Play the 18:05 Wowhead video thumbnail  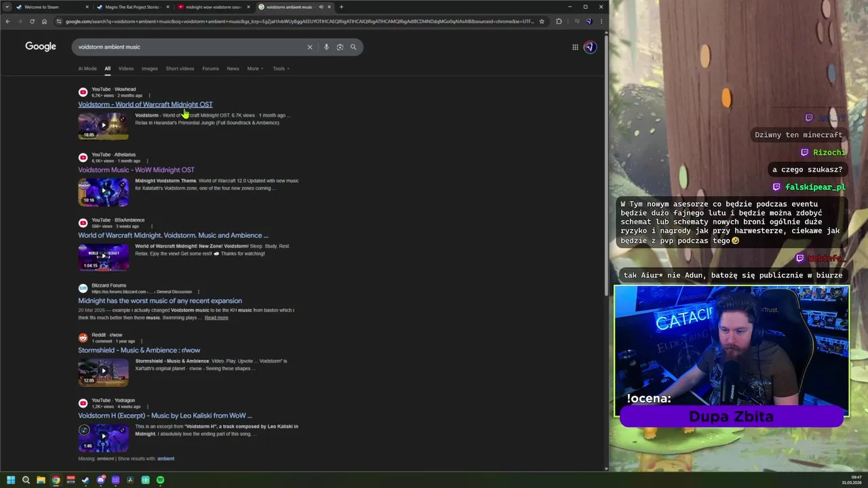point(103,125)
